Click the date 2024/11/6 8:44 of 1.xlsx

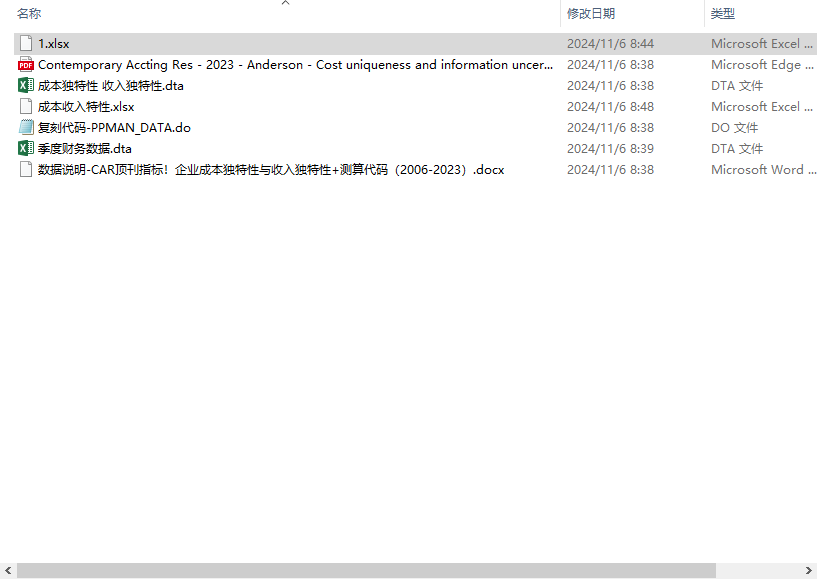tap(610, 44)
